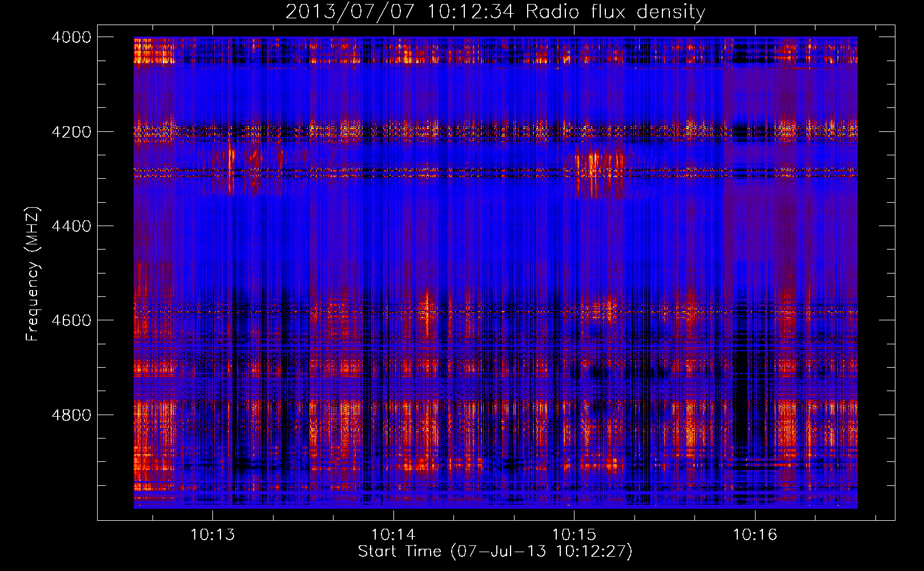Click the 10:14 time axis label
The width and height of the screenshot is (924, 571).
(393, 535)
